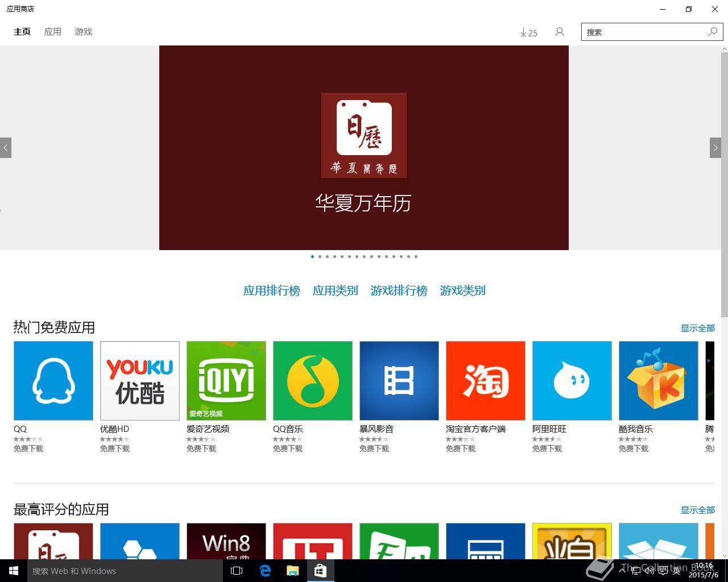Viewport: 728px width, 582px height.
Task: Show all 热门免费应用 via 显示全部
Action: tap(698, 328)
